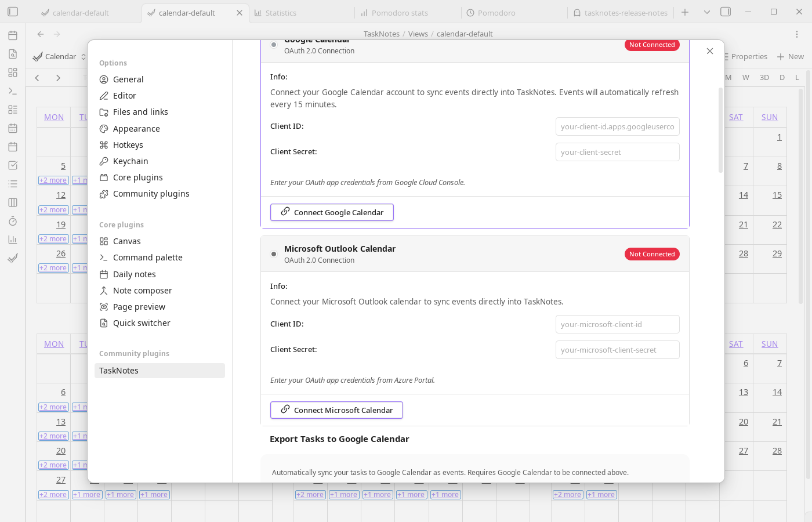Open a new tab with the plus icon

tap(685, 12)
